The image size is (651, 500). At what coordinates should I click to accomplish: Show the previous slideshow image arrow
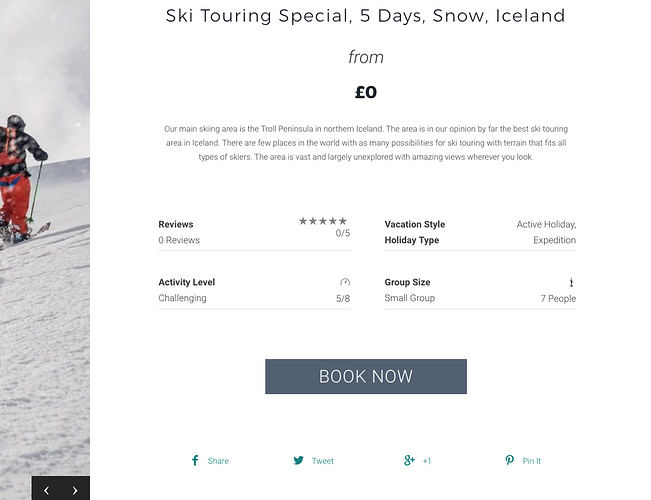[46, 490]
